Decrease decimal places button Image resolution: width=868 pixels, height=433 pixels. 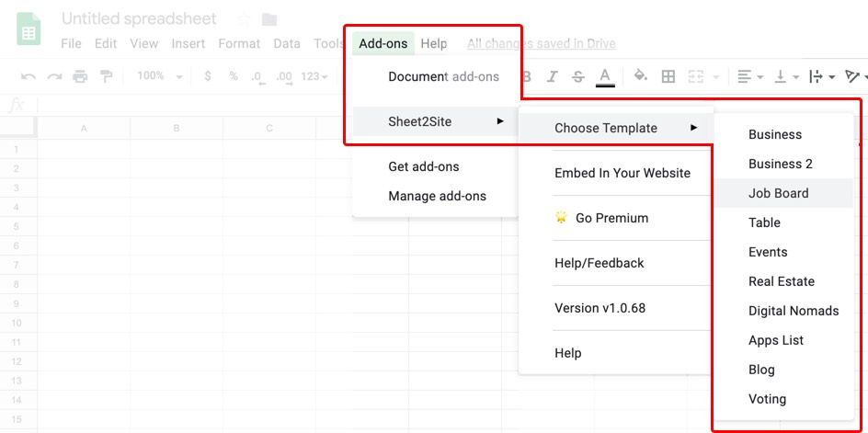[x=258, y=77]
